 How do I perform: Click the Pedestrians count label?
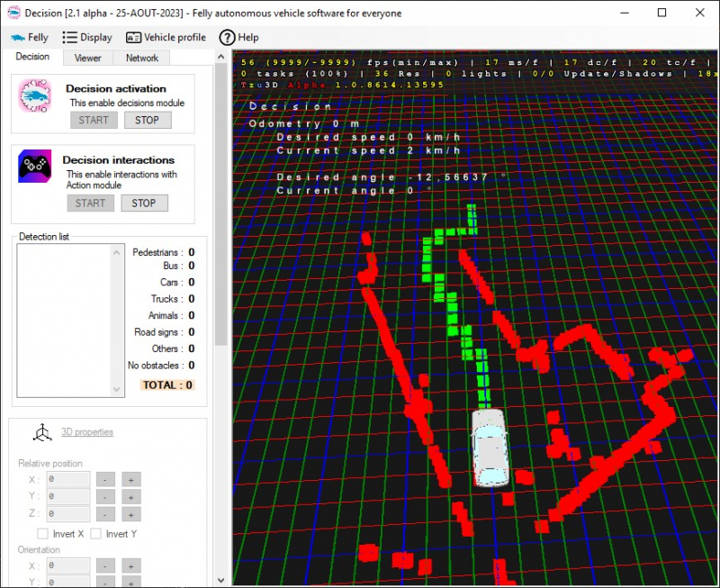pyautogui.click(x=163, y=252)
